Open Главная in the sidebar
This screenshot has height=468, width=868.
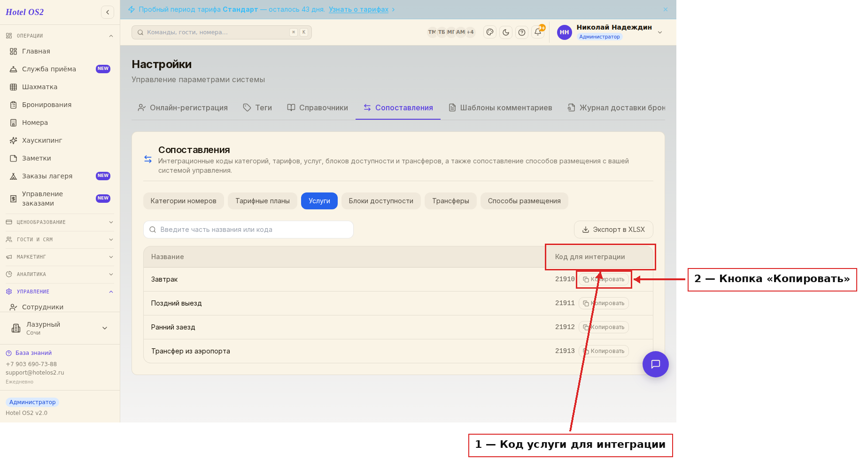pyautogui.click(x=60, y=51)
